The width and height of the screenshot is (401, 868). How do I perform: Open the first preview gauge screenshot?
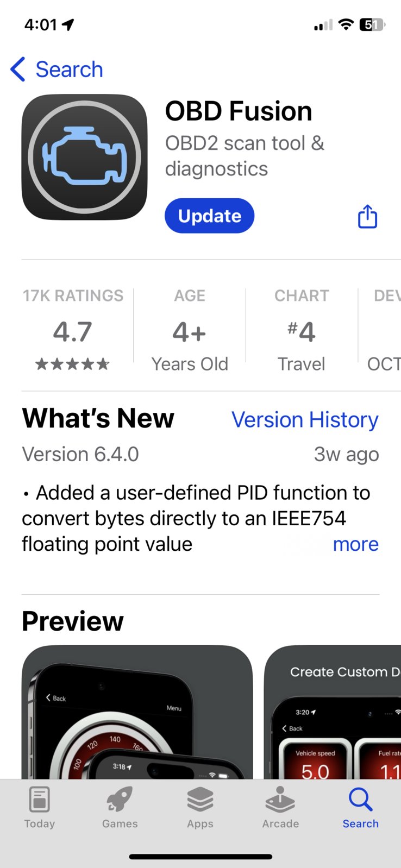(x=137, y=712)
